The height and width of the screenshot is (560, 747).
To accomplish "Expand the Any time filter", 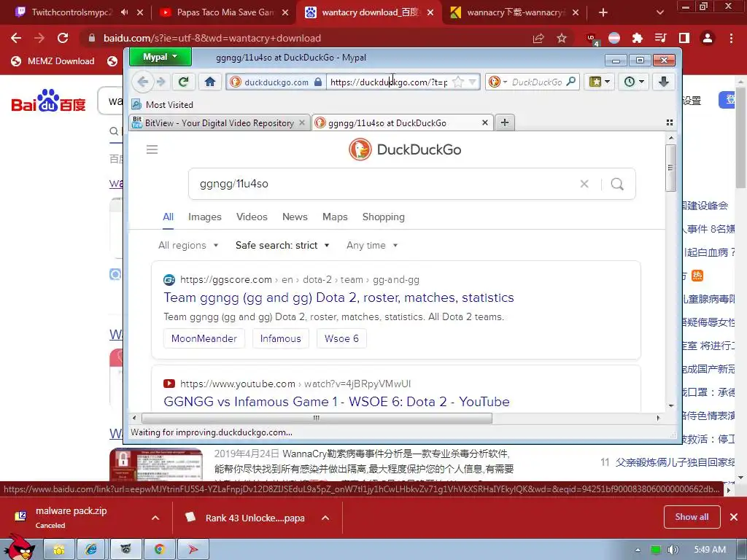I will 372,245.
